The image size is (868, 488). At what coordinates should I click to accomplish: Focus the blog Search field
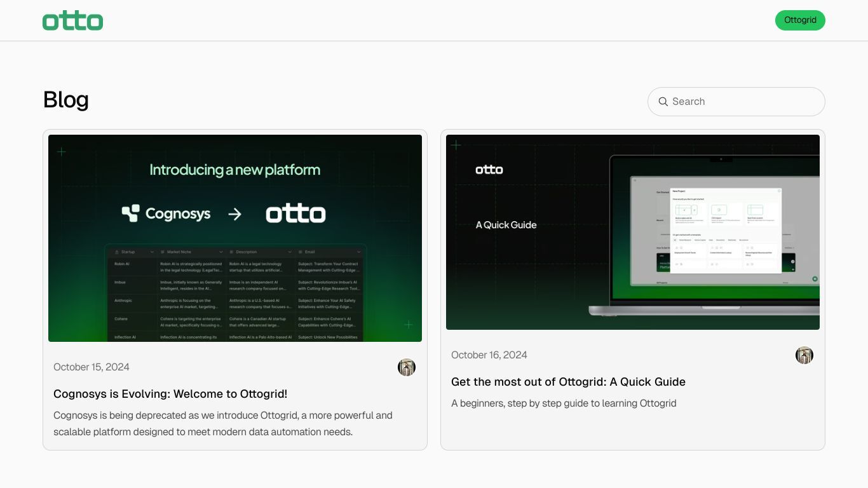click(736, 102)
